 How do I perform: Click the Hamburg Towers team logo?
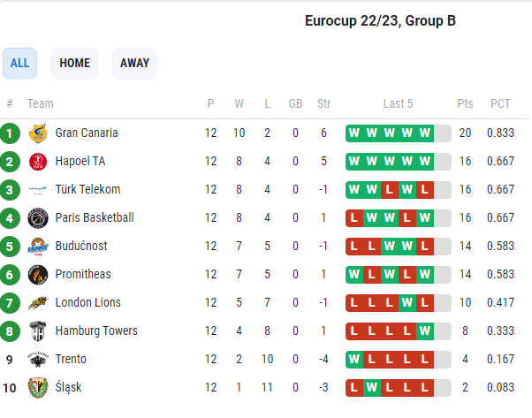pyautogui.click(x=37, y=331)
